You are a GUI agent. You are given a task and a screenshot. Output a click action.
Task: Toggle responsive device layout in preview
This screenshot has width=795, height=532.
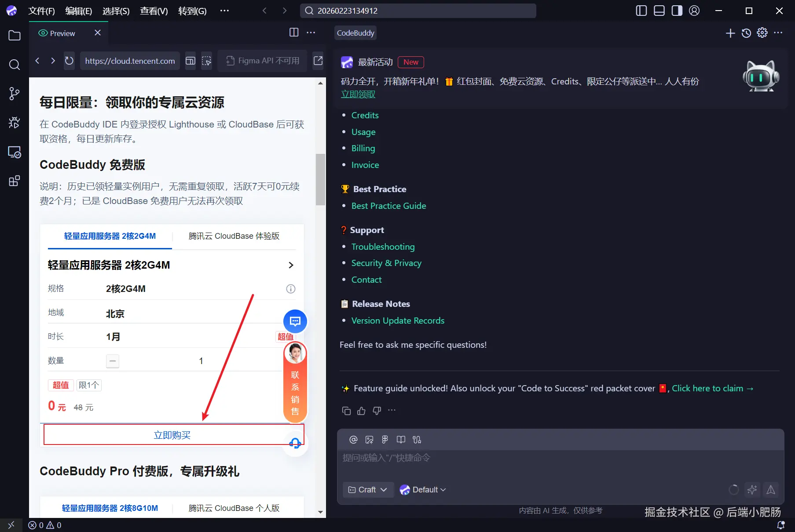point(191,61)
